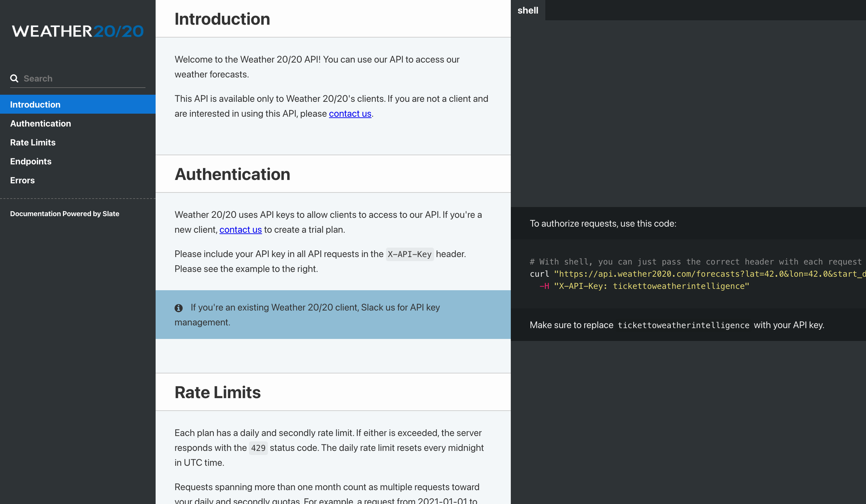Viewport: 866px width, 504px height.
Task: Click the curl command line
Action: [x=698, y=274]
